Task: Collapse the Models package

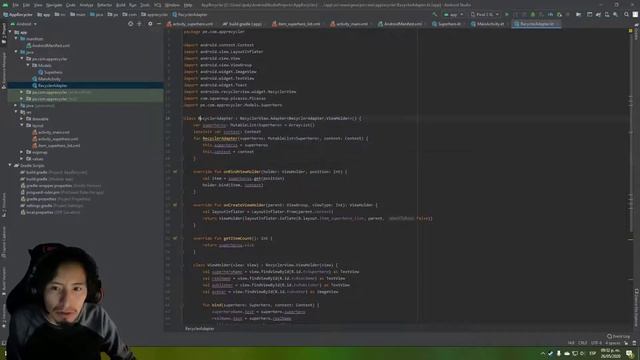Action: pyautogui.click(x=28, y=65)
